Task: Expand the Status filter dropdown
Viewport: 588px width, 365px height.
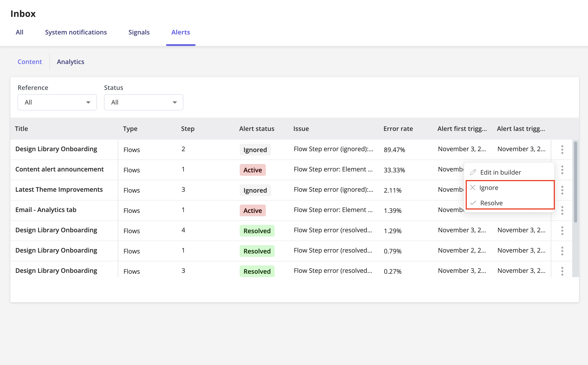Action: point(144,102)
